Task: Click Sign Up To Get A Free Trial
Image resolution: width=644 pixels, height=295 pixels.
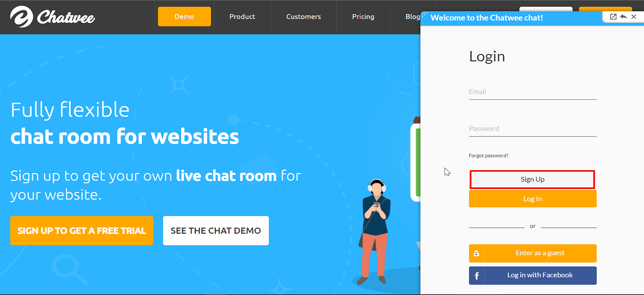Action: pos(82,231)
